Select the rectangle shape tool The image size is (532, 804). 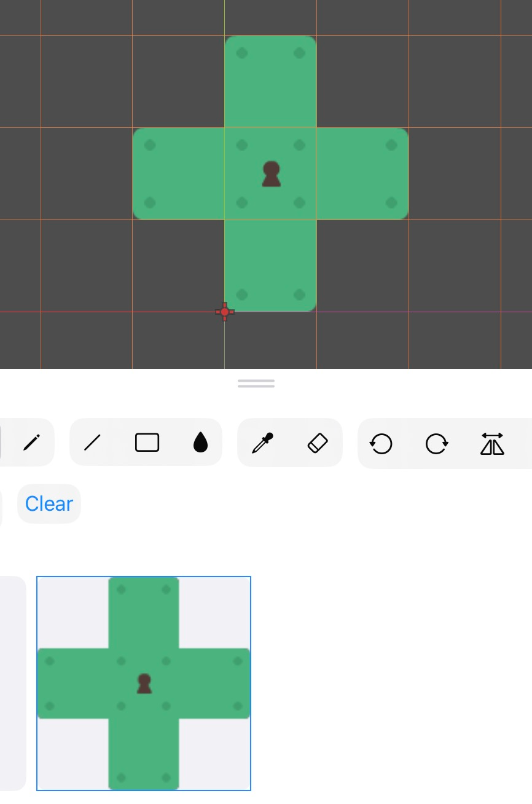point(147,443)
